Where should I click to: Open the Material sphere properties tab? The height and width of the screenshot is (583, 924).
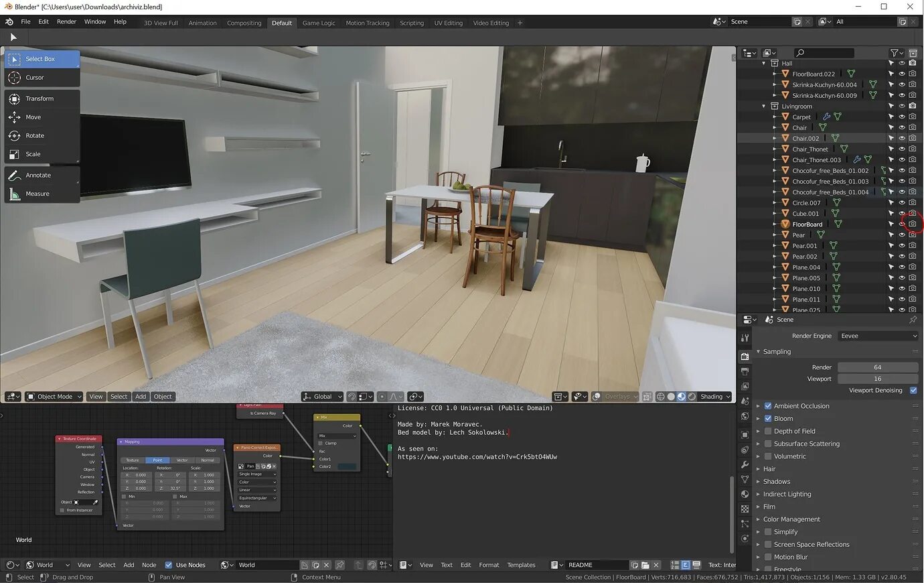745,494
